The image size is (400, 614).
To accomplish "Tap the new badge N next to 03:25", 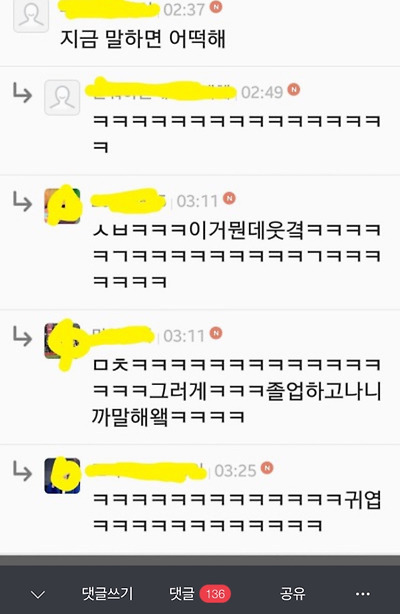I will [x=267, y=468].
